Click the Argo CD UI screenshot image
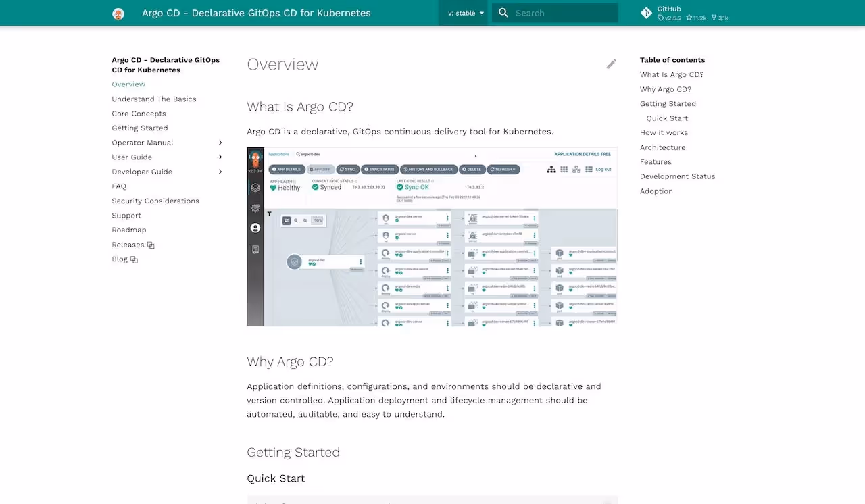 coord(432,236)
